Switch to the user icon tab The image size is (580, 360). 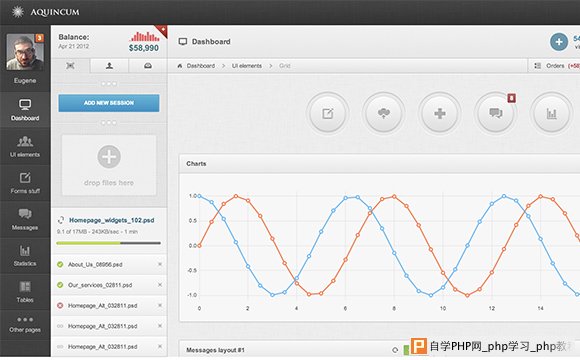(109, 66)
